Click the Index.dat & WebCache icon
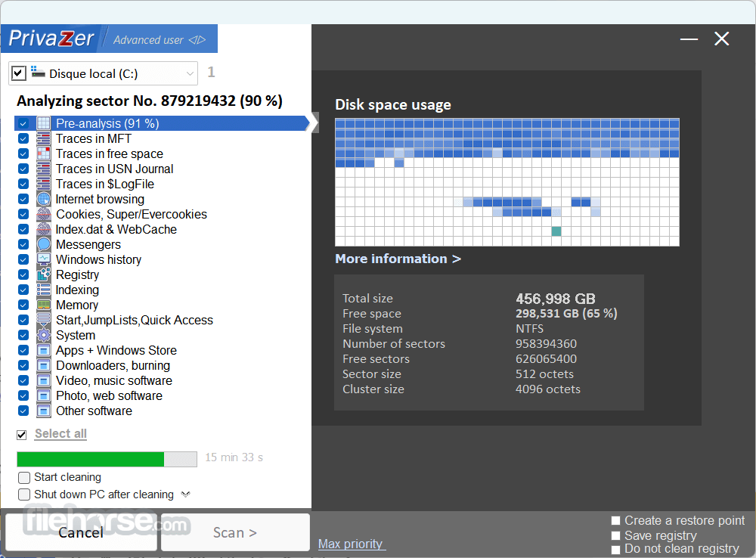This screenshot has height=558, width=756. 43,230
